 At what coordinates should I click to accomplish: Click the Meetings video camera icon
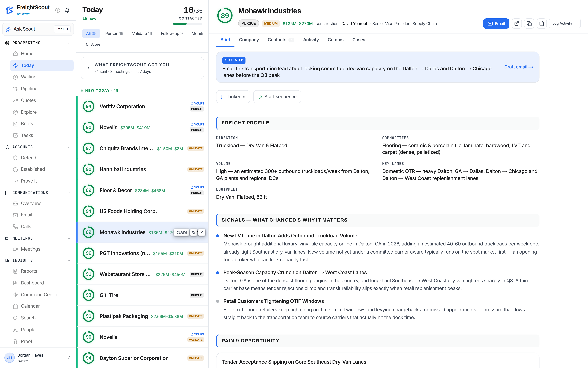point(15,249)
